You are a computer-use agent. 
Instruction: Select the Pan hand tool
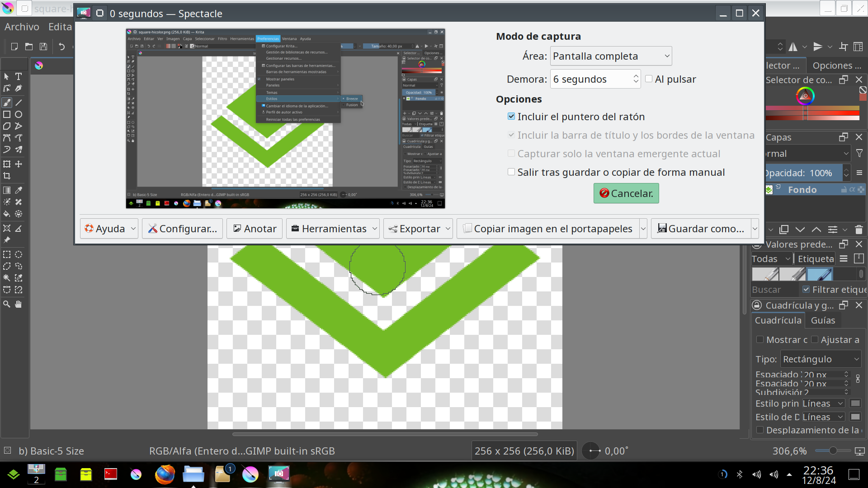(19, 304)
